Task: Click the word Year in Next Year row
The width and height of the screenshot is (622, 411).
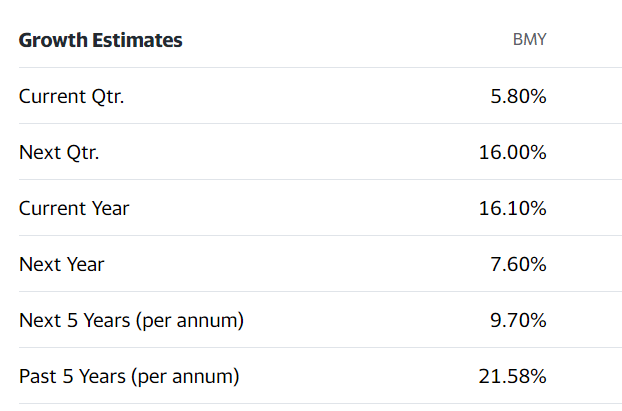Action: (85, 265)
